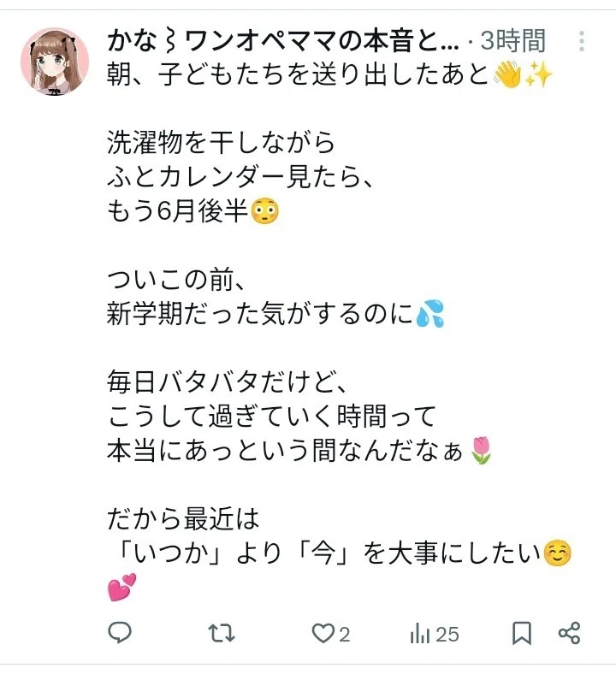Viewport: 616px width, 680px height.
Task: Open profile via display name かな ワンオペママ
Action: pos(282,41)
